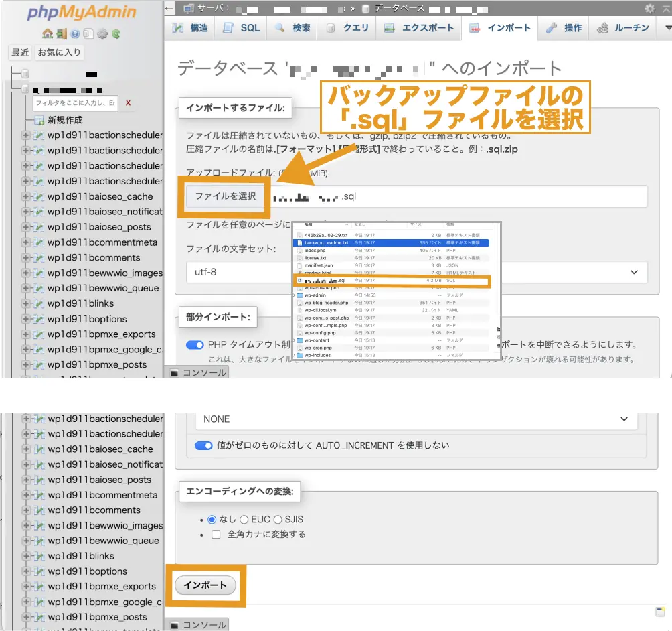Click the phpMyAdmin home icon
This screenshot has width=672, height=631.
(47, 33)
